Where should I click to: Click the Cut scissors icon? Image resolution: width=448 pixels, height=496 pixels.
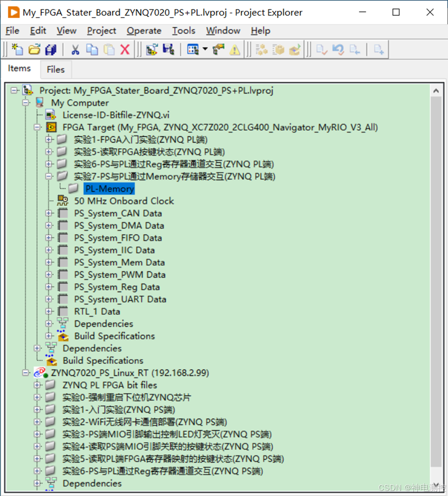[75, 50]
